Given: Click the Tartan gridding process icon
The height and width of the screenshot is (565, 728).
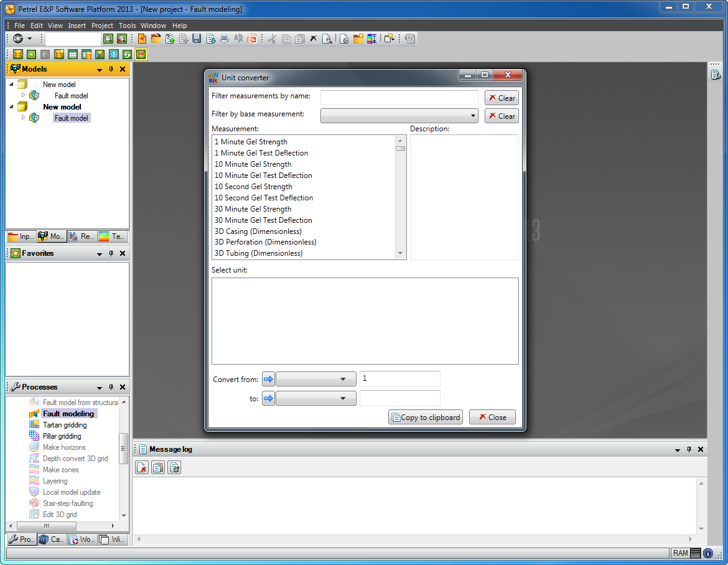Looking at the screenshot, I should point(34,425).
